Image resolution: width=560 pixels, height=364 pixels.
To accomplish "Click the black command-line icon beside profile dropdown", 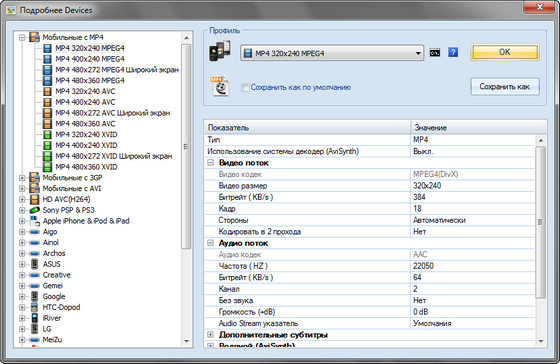I will point(434,53).
